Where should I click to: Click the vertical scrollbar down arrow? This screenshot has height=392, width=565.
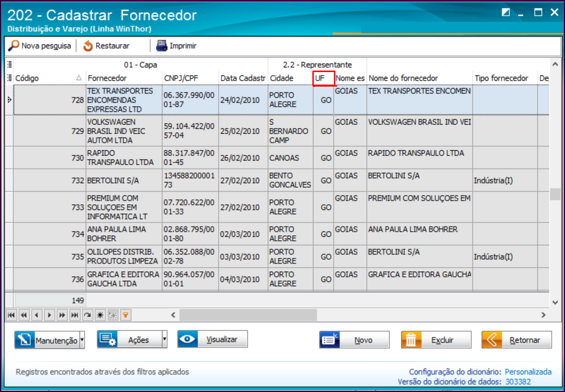[555, 302]
